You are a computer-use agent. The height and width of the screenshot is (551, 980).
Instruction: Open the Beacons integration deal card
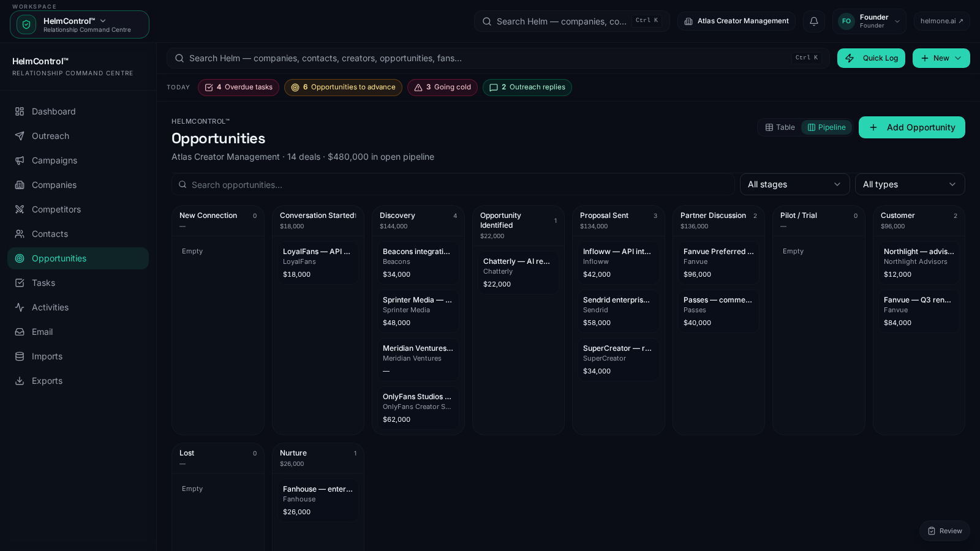coord(418,263)
